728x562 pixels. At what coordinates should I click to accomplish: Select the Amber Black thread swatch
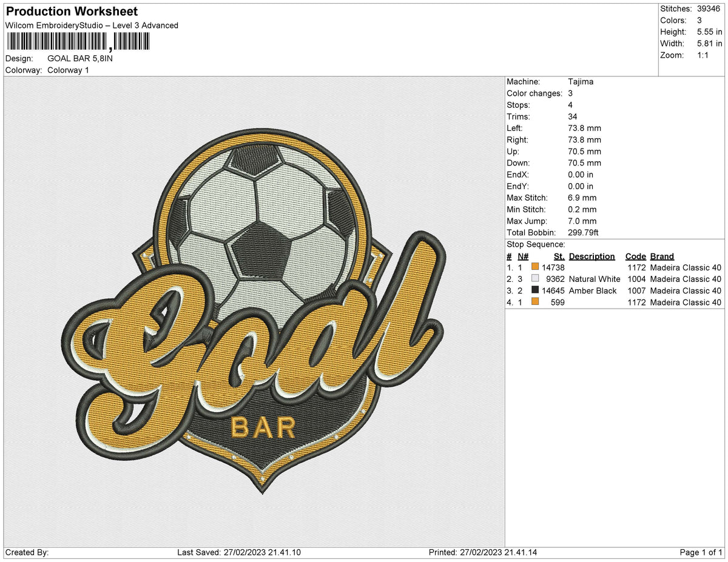(x=535, y=290)
